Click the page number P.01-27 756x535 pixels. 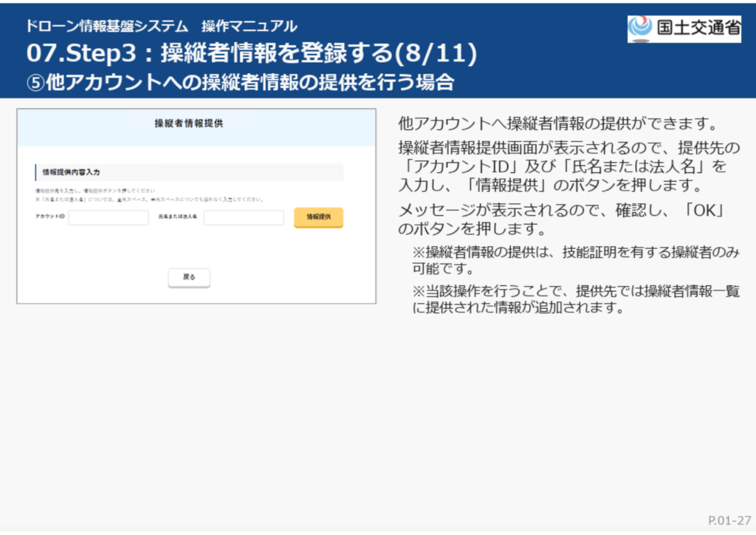click(x=729, y=520)
